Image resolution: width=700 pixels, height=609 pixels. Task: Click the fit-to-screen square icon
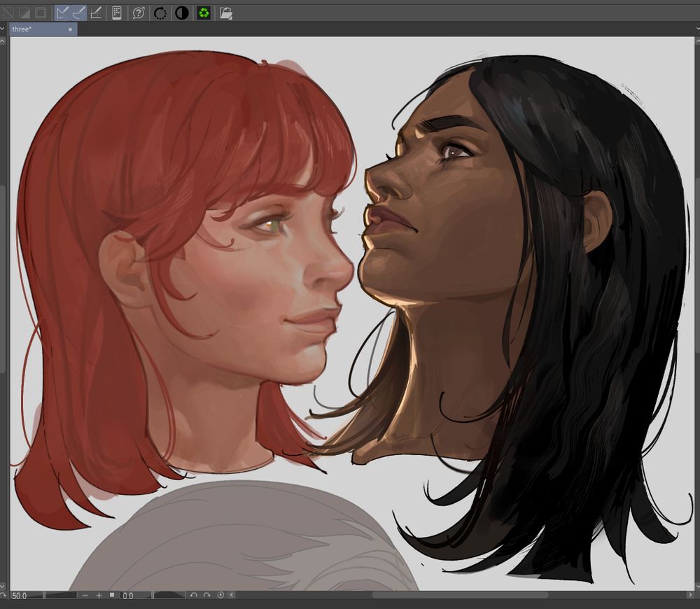pyautogui.click(x=112, y=595)
